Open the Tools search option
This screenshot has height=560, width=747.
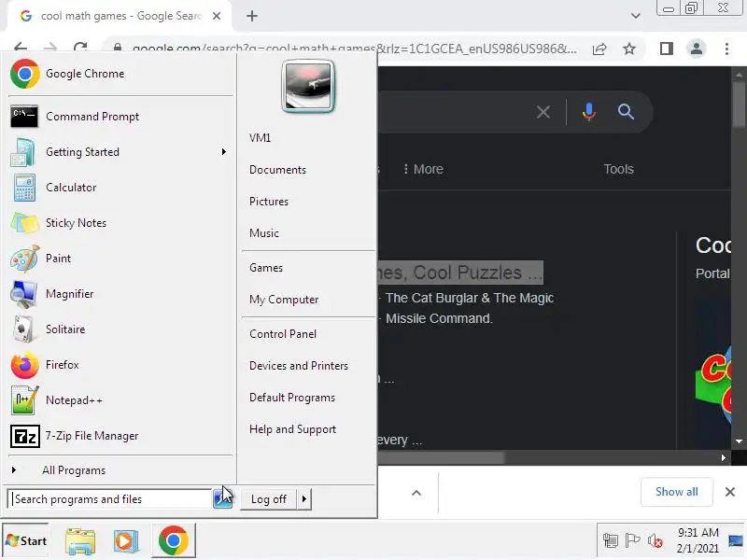[x=618, y=169]
